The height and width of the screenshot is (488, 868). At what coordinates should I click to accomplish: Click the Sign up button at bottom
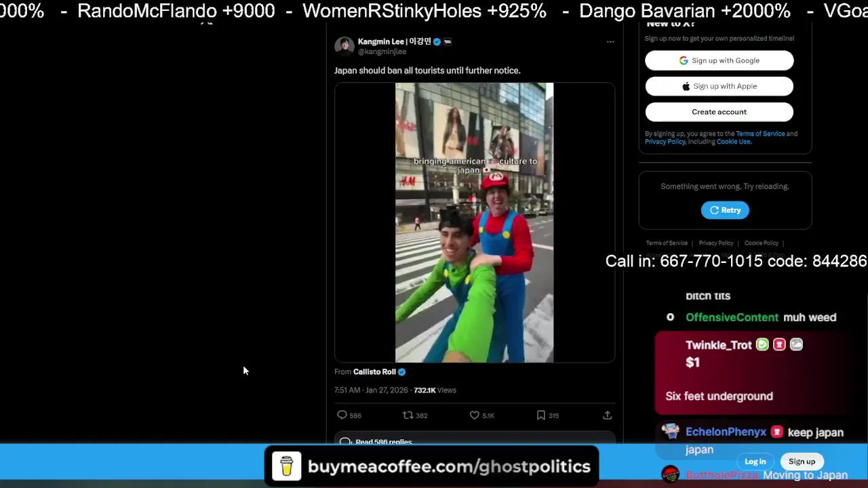coord(802,462)
